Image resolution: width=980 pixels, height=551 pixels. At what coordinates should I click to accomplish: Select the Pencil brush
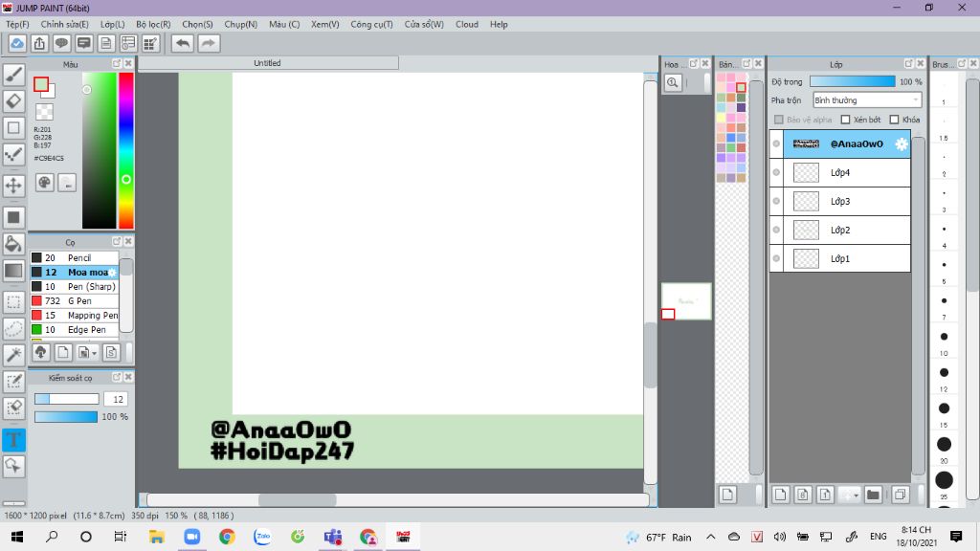[75, 258]
